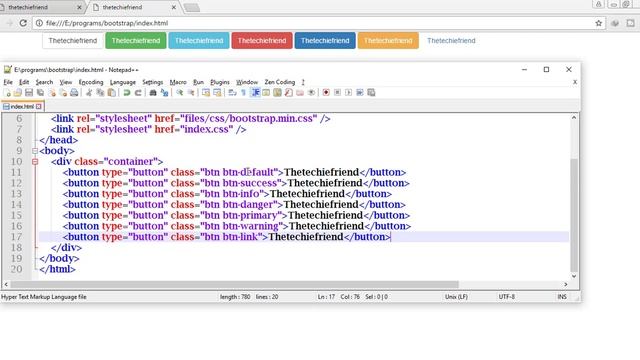
Task: Close the index.html tab via its red X
Action: click(39, 107)
